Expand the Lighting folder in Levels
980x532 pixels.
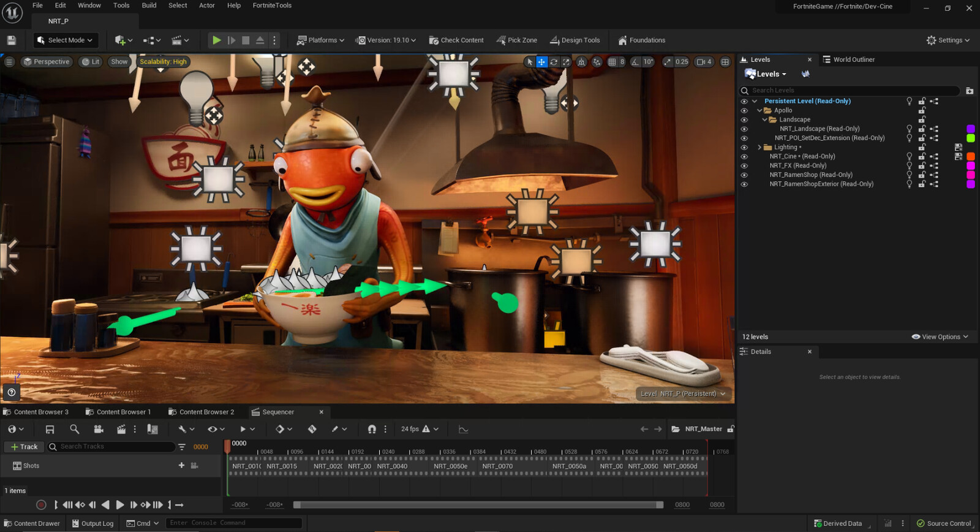pyautogui.click(x=759, y=147)
